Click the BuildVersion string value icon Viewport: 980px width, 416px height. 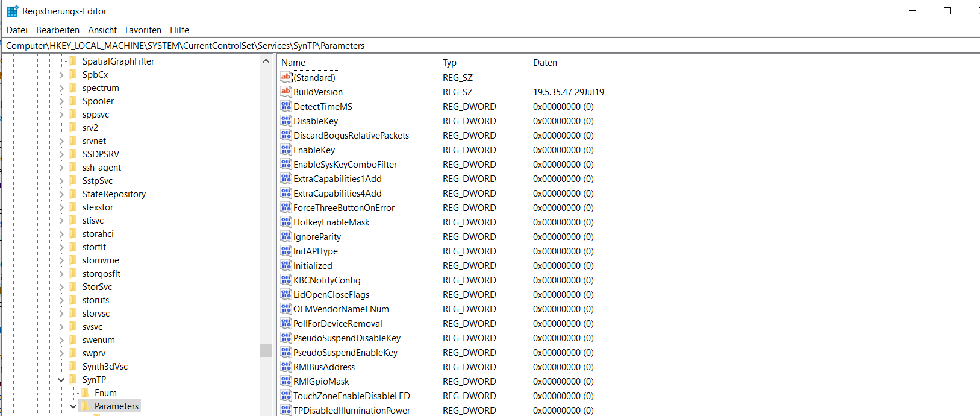(x=286, y=92)
